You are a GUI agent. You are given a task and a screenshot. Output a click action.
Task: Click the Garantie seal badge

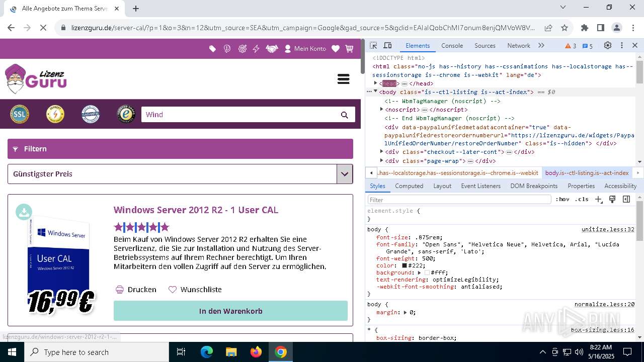click(x=91, y=114)
